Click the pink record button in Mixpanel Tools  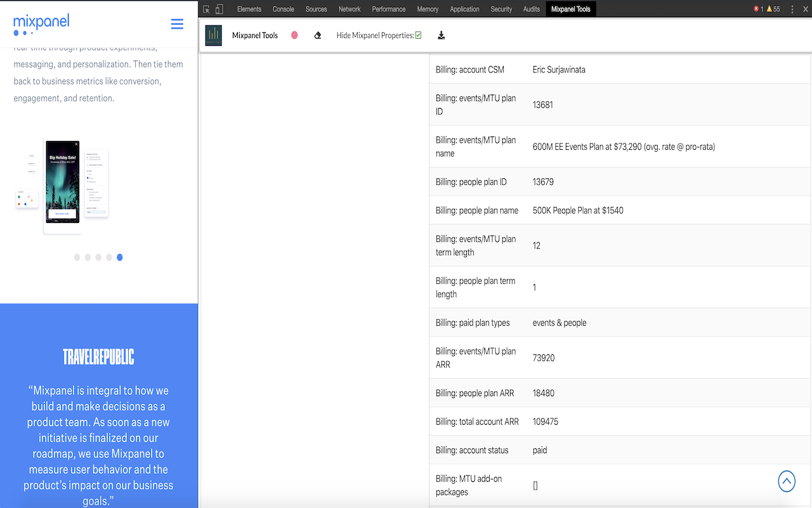tap(294, 36)
